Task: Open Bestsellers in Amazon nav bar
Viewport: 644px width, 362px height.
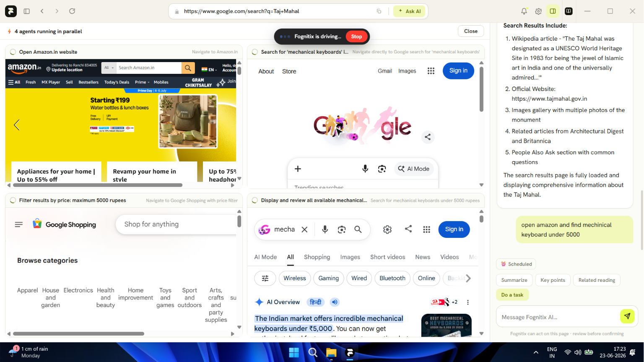Action: [x=88, y=82]
